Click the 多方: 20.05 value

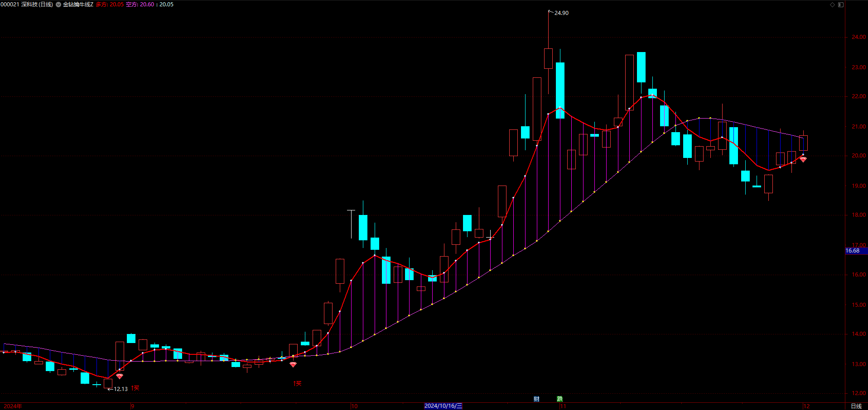click(x=110, y=5)
